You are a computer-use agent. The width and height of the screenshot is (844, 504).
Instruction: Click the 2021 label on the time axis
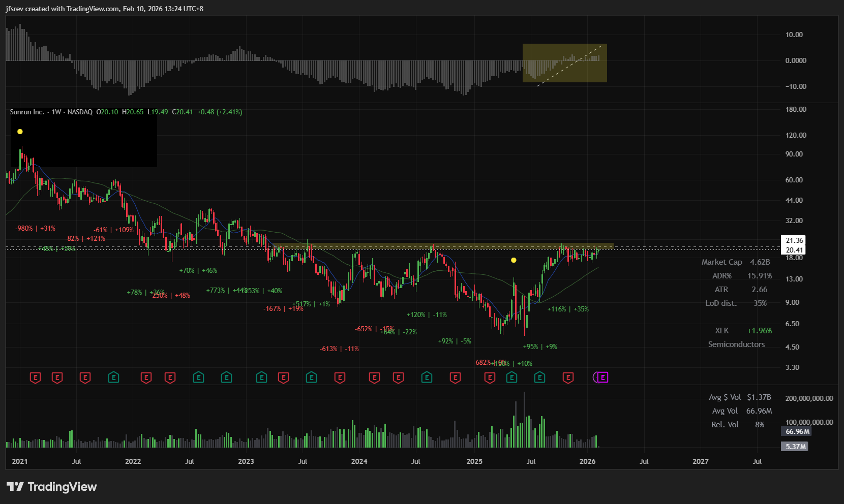pyautogui.click(x=20, y=461)
